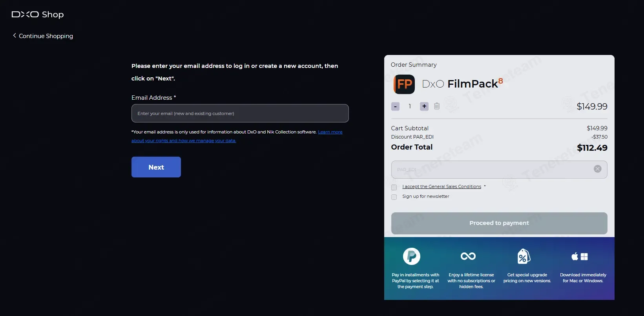Click the 'Download immediately for Mac or Windows' text

click(583, 278)
